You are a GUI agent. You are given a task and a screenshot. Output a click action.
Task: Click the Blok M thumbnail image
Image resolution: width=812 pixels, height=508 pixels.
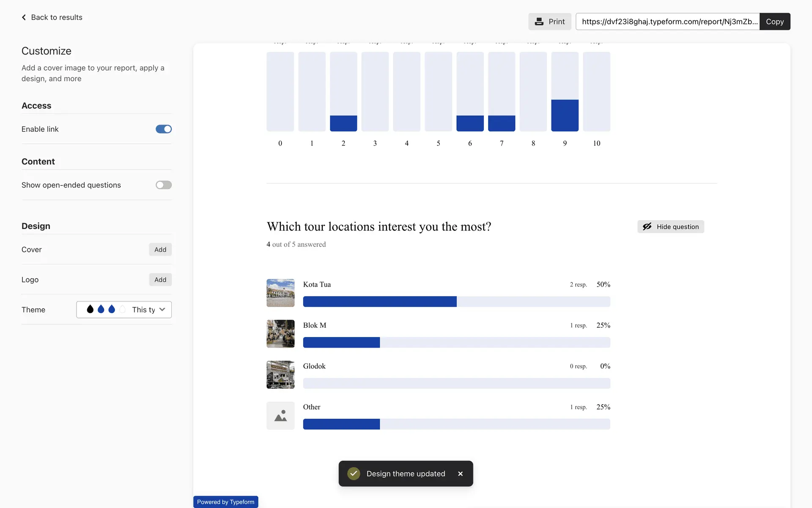pos(280,334)
